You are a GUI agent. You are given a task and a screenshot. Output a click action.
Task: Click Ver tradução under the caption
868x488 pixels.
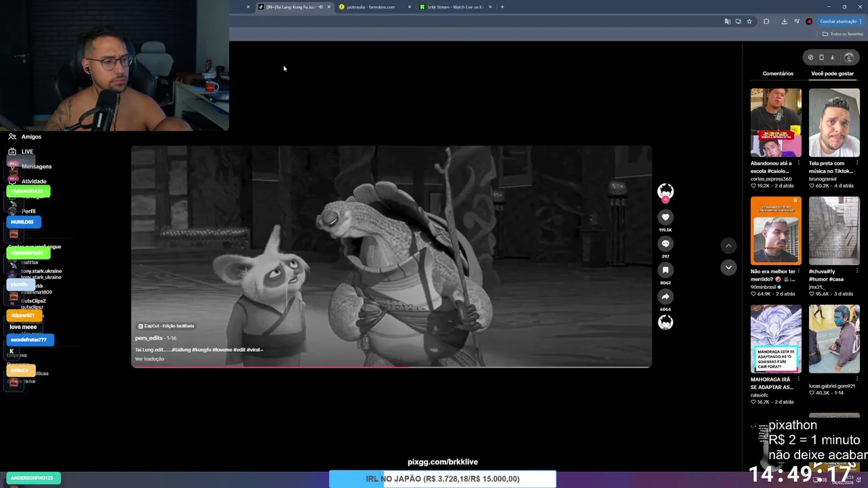[149, 359]
